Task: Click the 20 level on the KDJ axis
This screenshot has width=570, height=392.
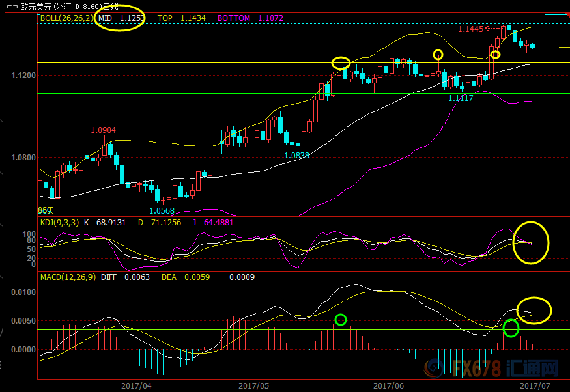Action: [31, 259]
